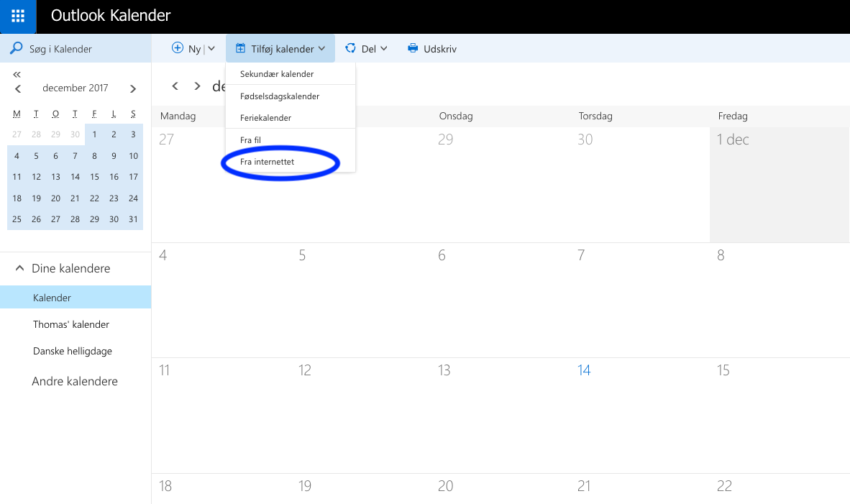Click the Udskriv printer icon
Screen dimensions: 850x504
(413, 49)
